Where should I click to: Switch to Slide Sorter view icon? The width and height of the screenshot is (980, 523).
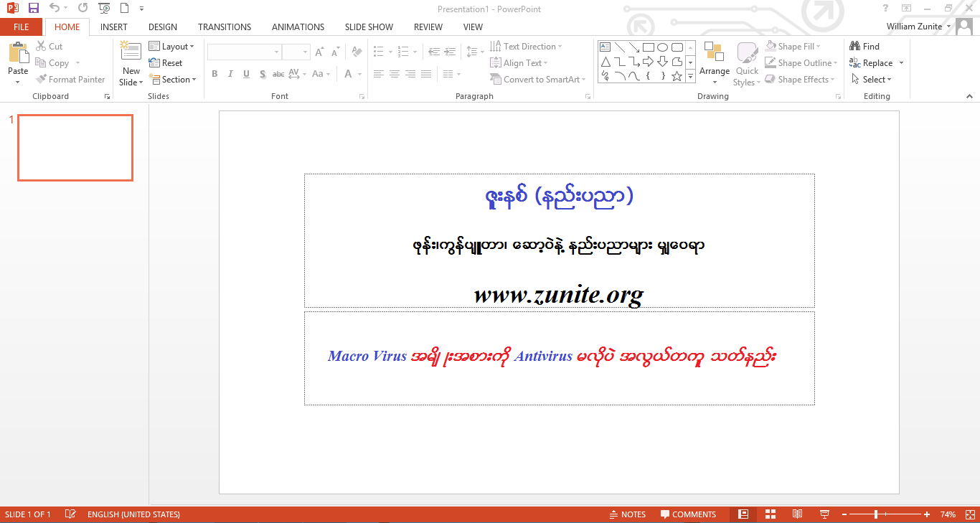[771, 514]
